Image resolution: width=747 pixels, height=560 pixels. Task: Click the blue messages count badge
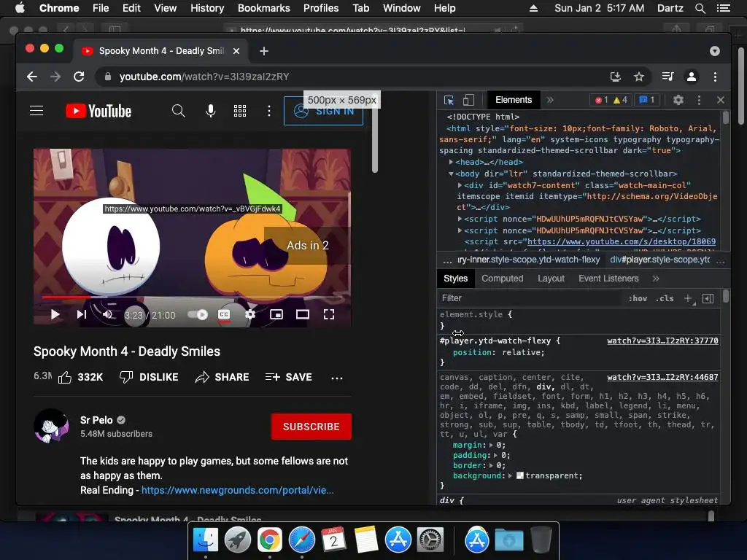pyautogui.click(x=646, y=100)
